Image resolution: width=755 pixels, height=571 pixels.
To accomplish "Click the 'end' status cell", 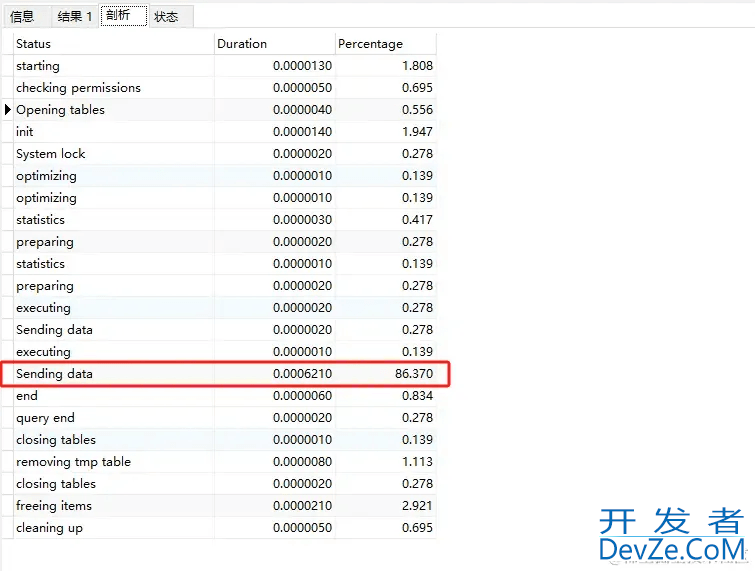I will click(x=114, y=396).
